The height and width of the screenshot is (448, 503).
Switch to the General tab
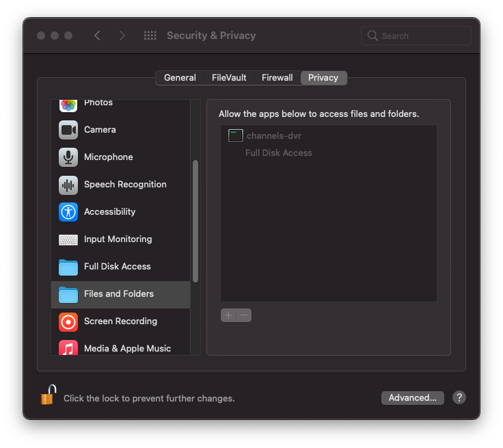[x=180, y=78]
